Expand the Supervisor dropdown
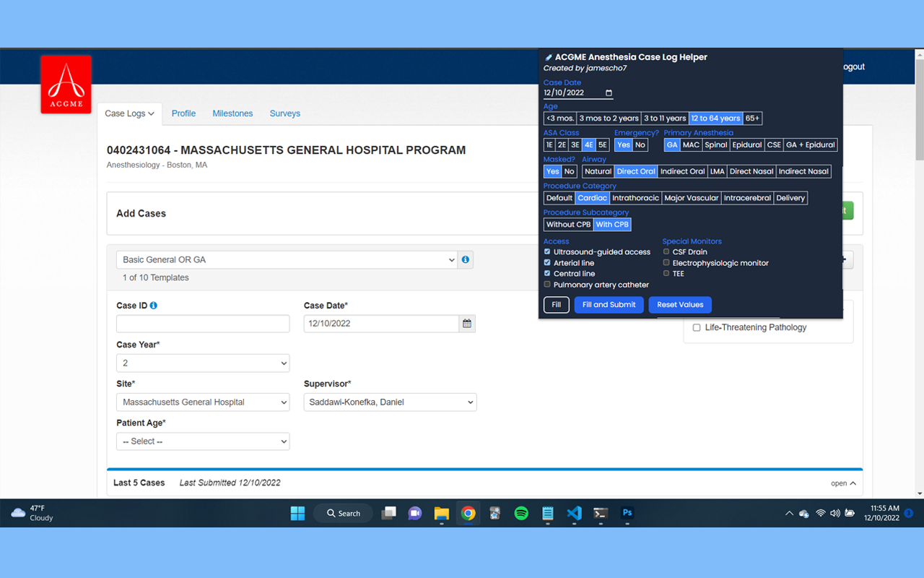 point(390,402)
